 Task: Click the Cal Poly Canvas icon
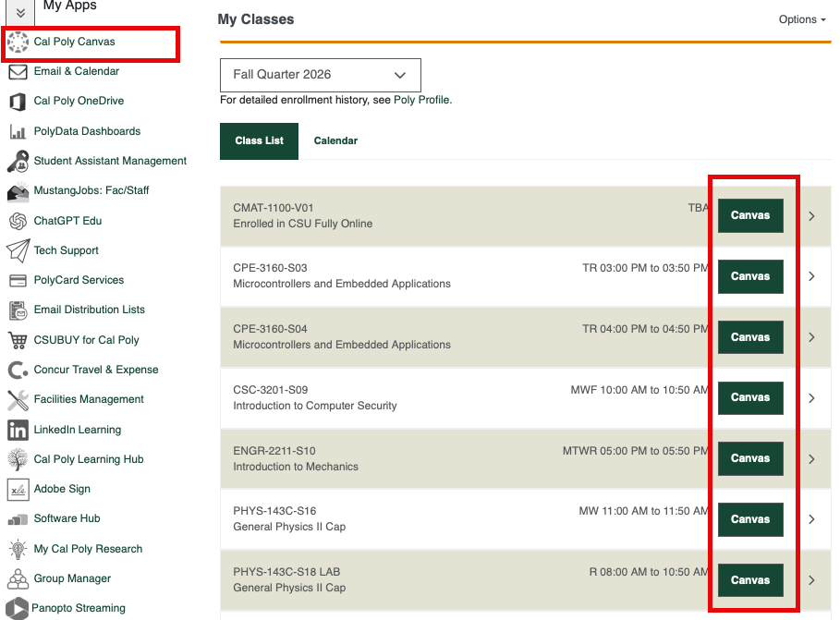(x=18, y=42)
